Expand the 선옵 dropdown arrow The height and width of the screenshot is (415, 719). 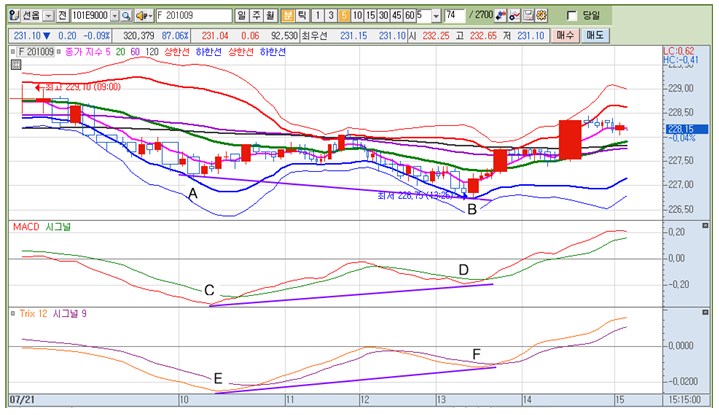pos(49,16)
